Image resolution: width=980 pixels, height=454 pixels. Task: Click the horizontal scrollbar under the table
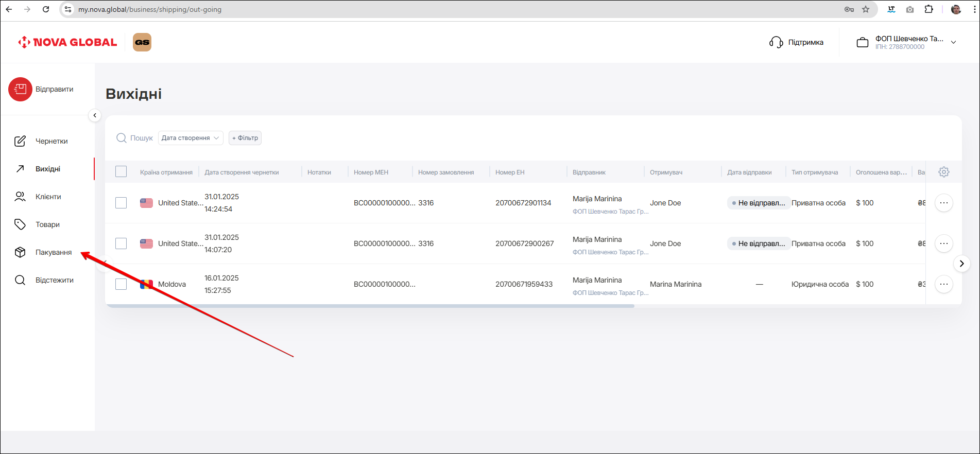click(x=370, y=306)
